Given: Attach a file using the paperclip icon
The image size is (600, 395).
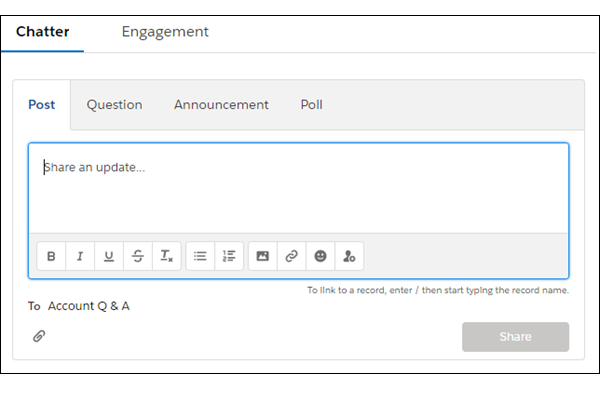Looking at the screenshot, I should pyautogui.click(x=39, y=336).
